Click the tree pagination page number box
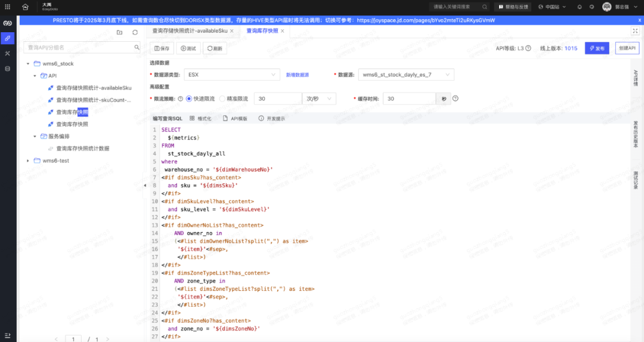The width and height of the screenshot is (644, 342). click(73, 339)
